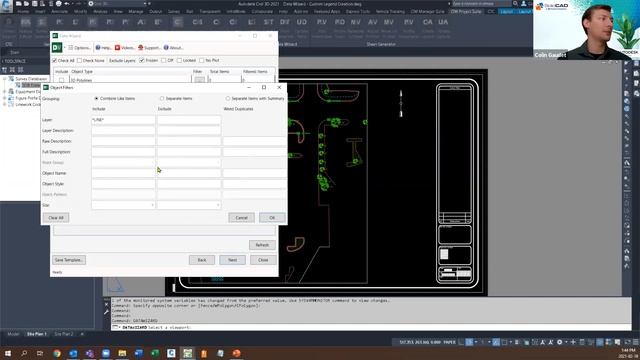The height and width of the screenshot is (360, 640).
Task: Click the Full Description exclude field
Action: pos(189,152)
